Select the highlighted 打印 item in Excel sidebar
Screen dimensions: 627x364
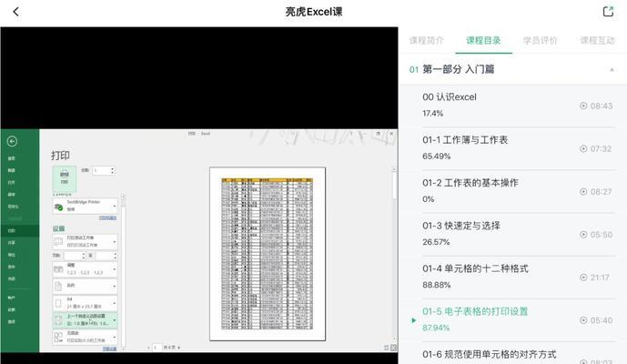pyautogui.click(x=20, y=230)
